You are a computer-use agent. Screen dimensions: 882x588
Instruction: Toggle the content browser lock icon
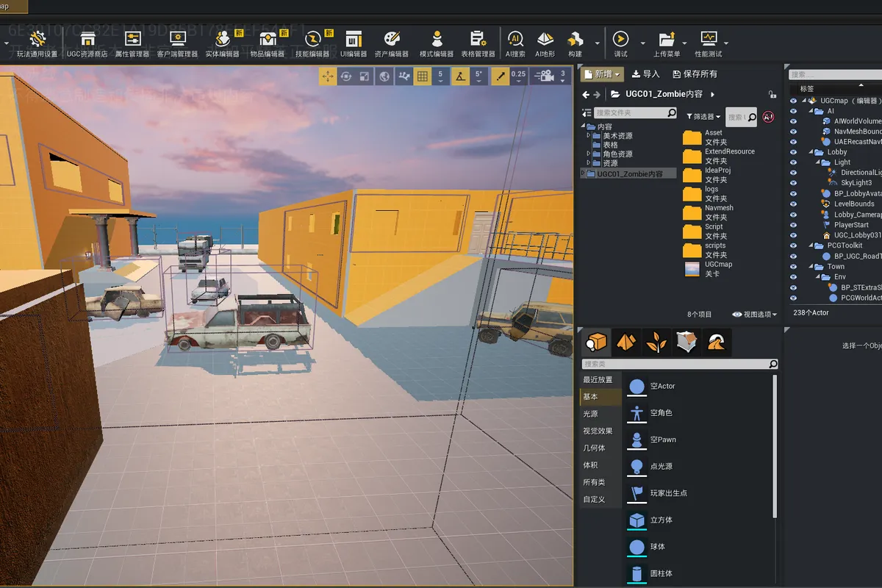[772, 94]
